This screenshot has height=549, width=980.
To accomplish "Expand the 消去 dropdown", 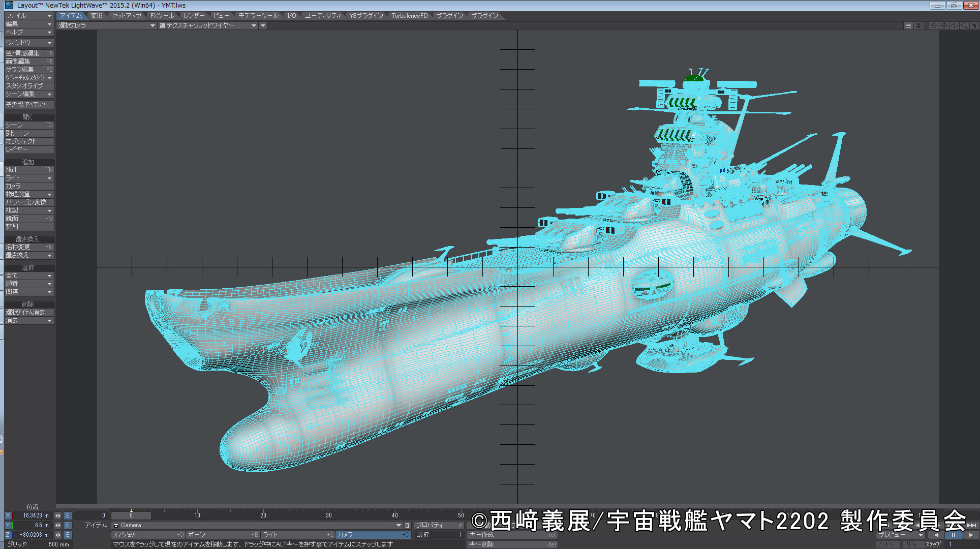I will (x=28, y=320).
